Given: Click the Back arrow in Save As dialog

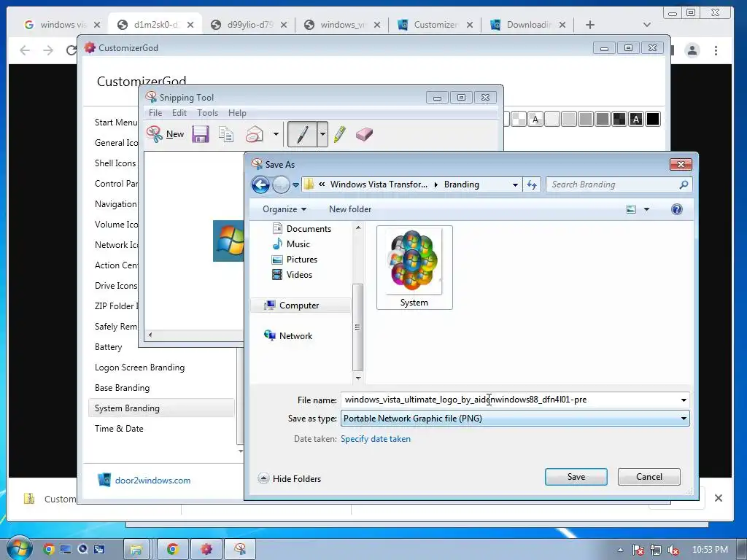Looking at the screenshot, I should 260,184.
